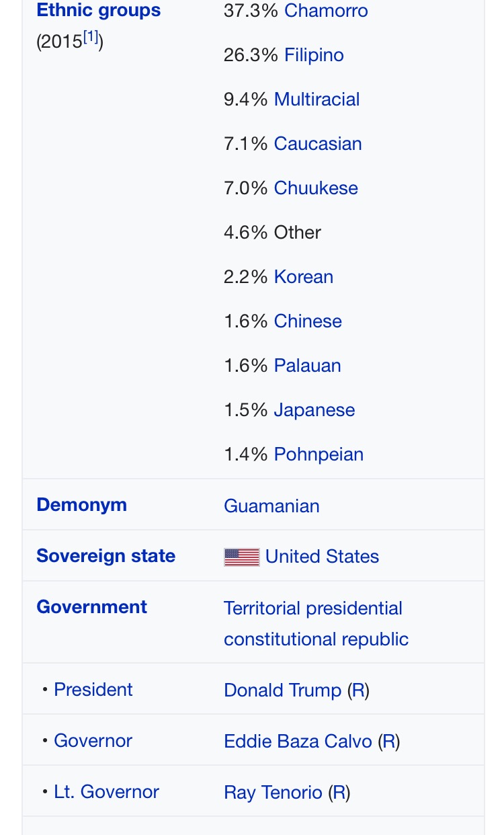Image resolution: width=504 pixels, height=835 pixels.
Task: Open citation footnote 1 beside 2015
Action: (91, 39)
